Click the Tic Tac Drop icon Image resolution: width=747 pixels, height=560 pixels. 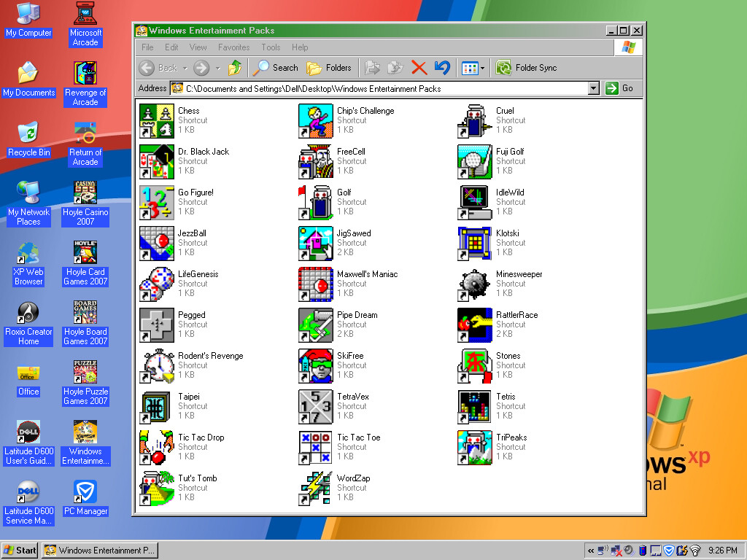157,448
